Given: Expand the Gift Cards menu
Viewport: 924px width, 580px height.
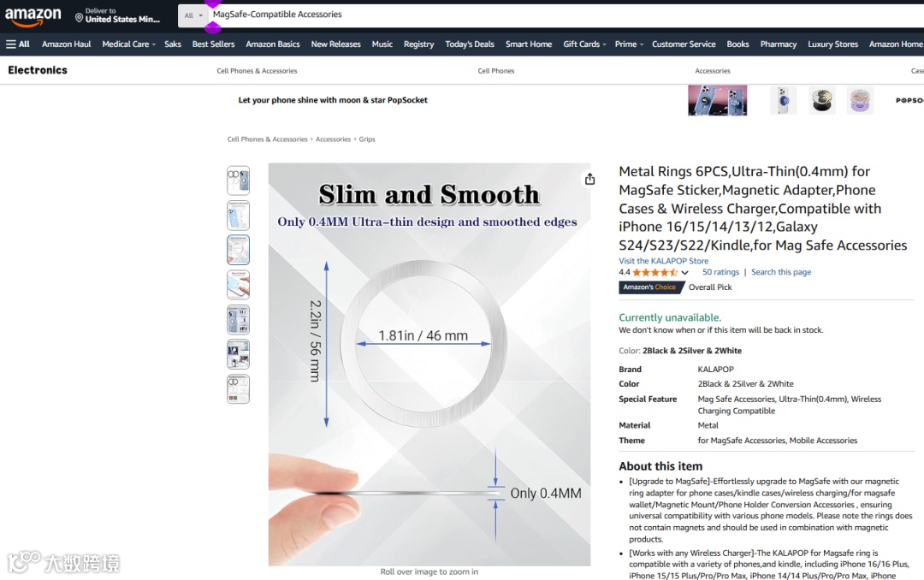Looking at the screenshot, I should (584, 44).
